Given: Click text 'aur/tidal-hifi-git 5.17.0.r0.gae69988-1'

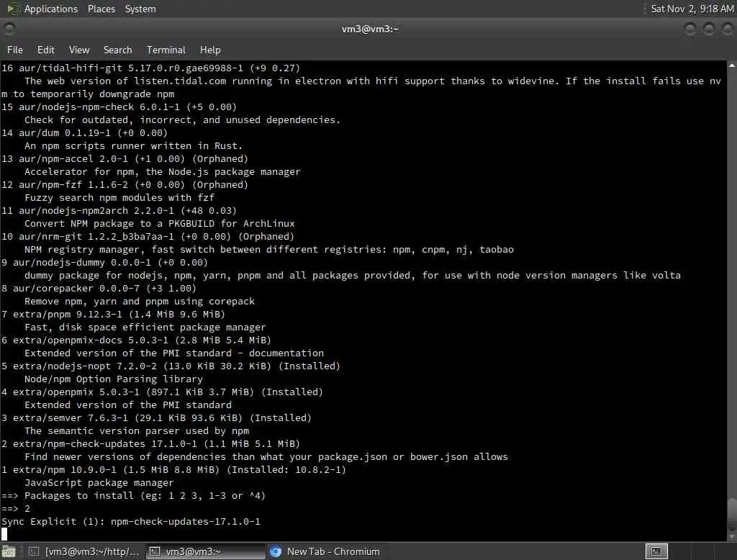Looking at the screenshot, I should click(131, 68).
